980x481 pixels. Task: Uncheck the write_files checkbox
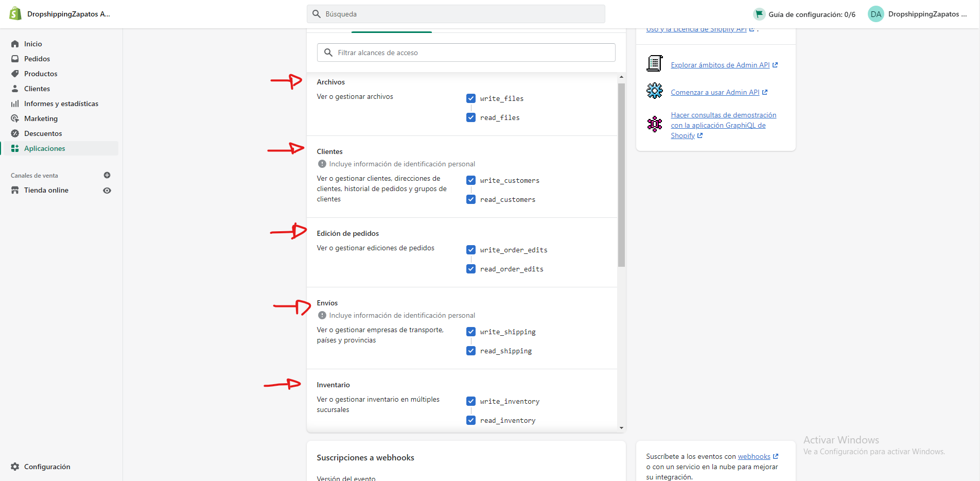471,98
